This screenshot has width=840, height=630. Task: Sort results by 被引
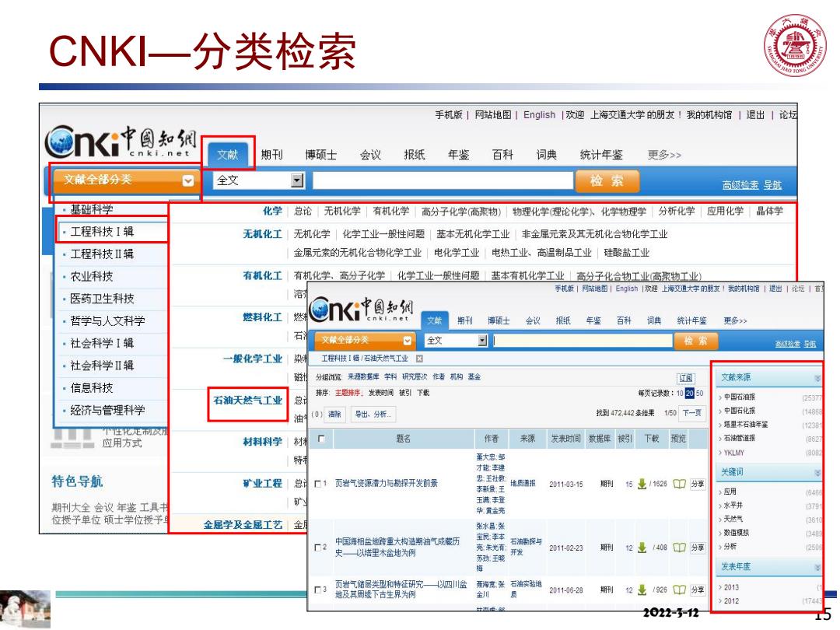(405, 394)
